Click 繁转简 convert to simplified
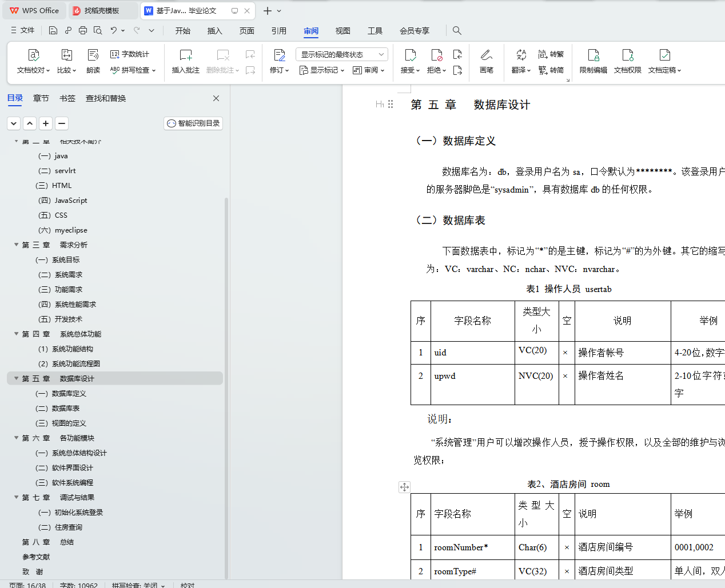The width and height of the screenshot is (725, 588). 551,70
